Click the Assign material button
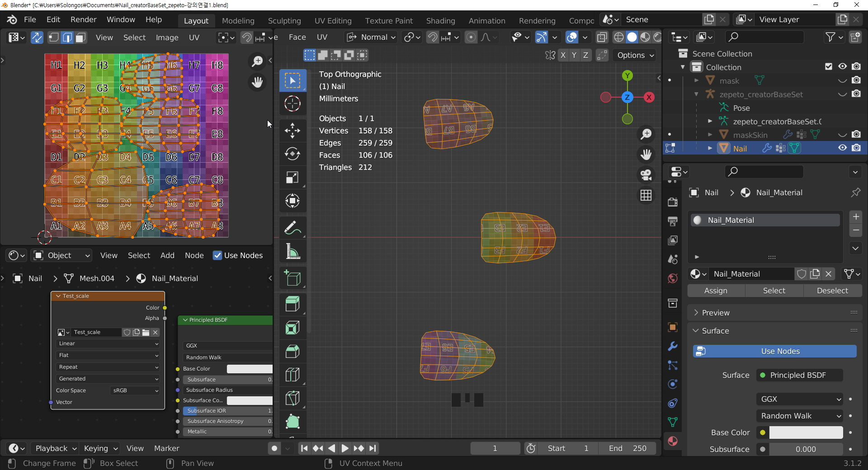Image resolution: width=868 pixels, height=470 pixels. point(716,291)
